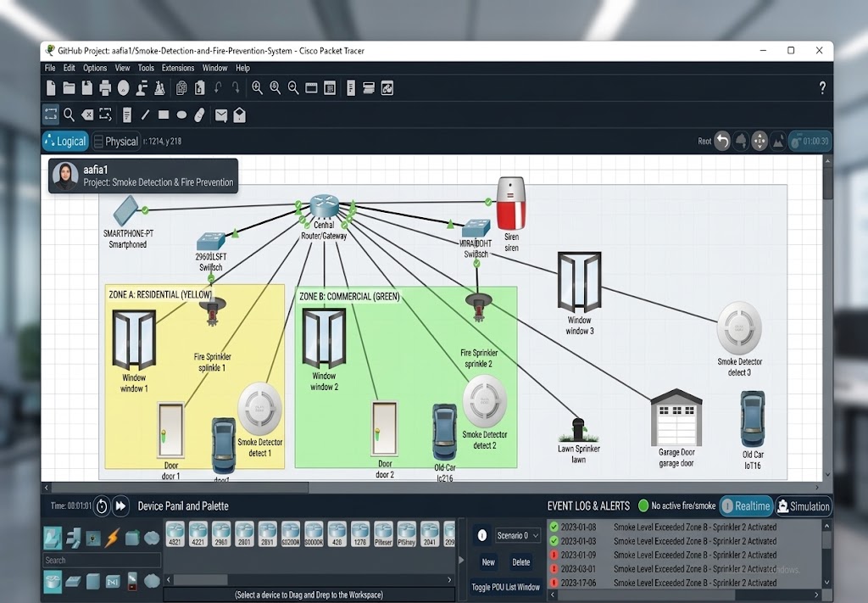Click the workspace vertical scrollbar thumb

coord(827,182)
